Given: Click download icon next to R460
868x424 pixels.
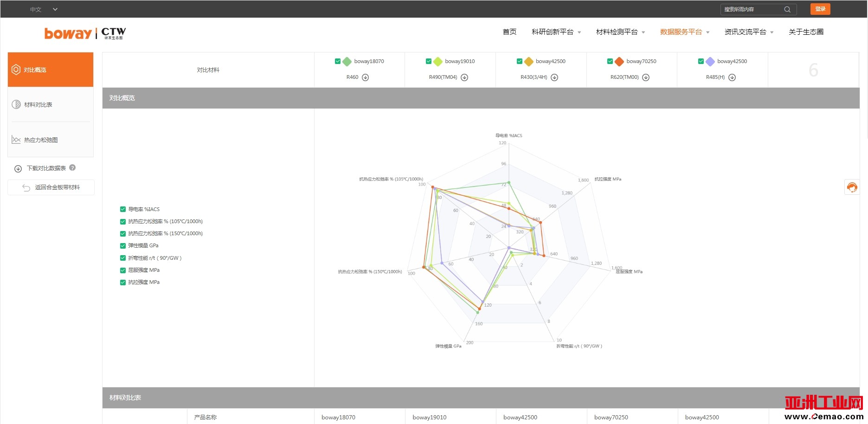Looking at the screenshot, I should click(x=366, y=77).
